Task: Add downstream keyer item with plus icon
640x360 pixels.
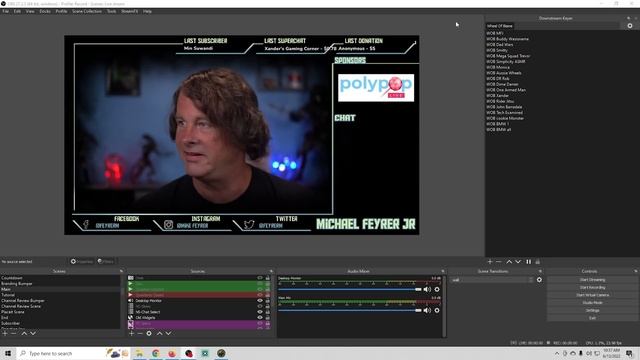Action: click(490, 262)
